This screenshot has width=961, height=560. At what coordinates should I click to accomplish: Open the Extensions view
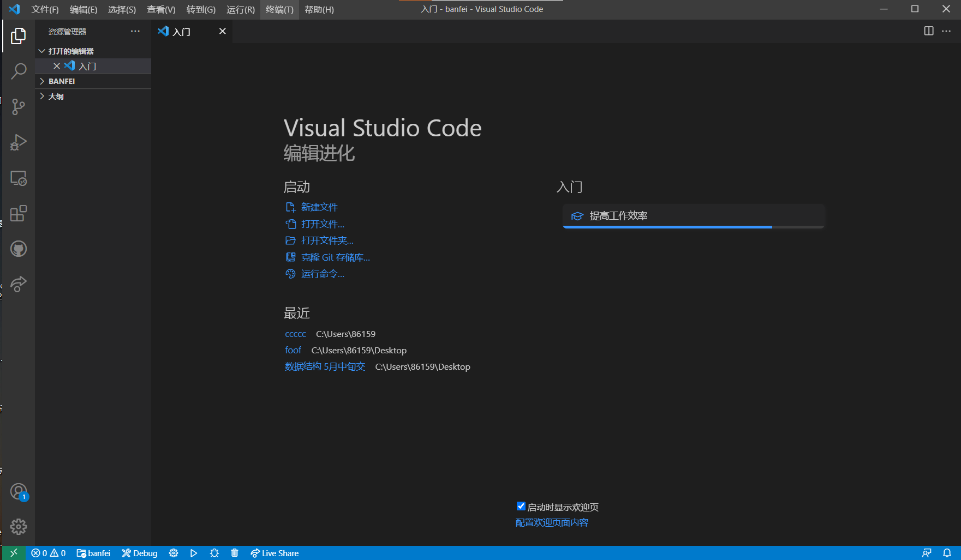pos(19,213)
